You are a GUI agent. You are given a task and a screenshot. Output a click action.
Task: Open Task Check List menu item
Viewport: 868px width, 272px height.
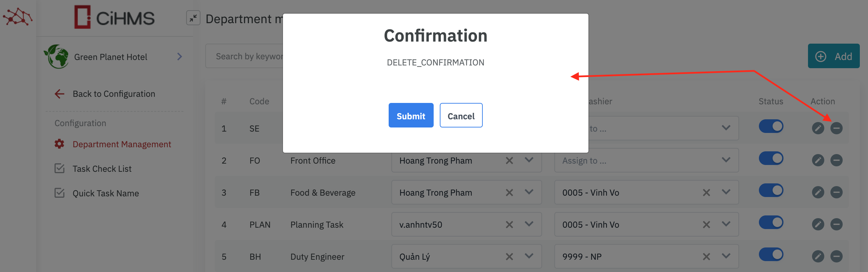pyautogui.click(x=102, y=169)
